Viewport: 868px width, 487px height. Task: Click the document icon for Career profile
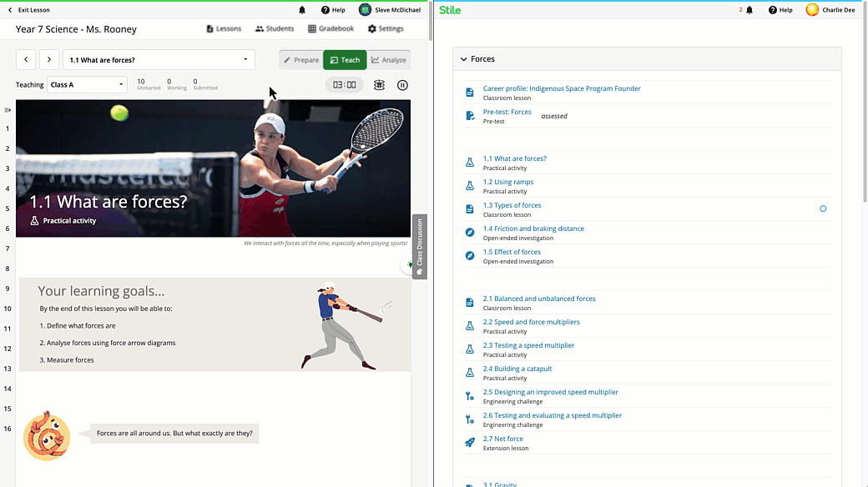point(469,93)
